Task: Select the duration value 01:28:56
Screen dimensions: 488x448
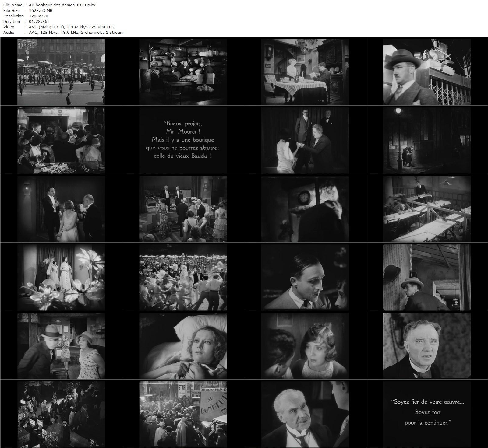Action: coord(38,21)
